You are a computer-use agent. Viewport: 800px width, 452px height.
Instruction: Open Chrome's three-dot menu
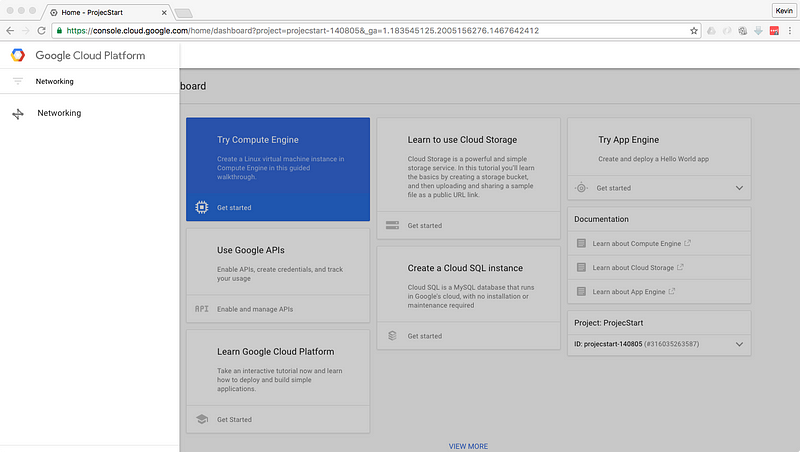click(x=789, y=31)
